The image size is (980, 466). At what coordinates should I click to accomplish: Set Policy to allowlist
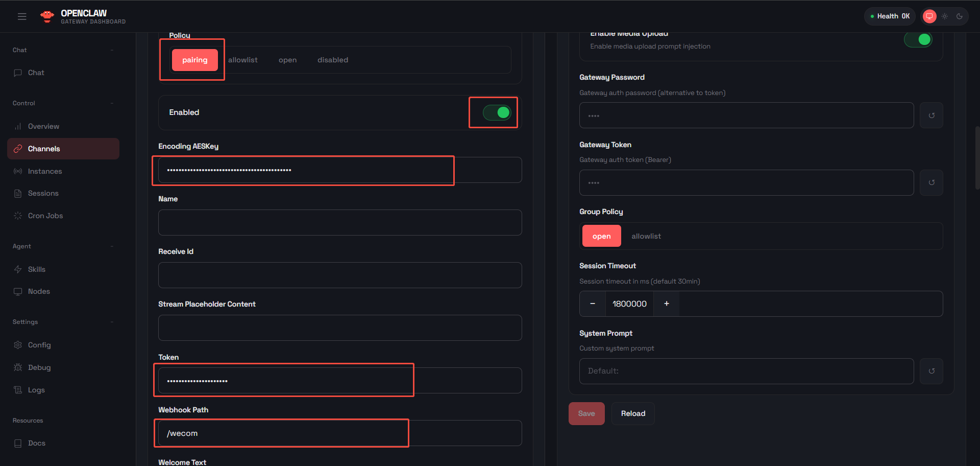coord(242,60)
